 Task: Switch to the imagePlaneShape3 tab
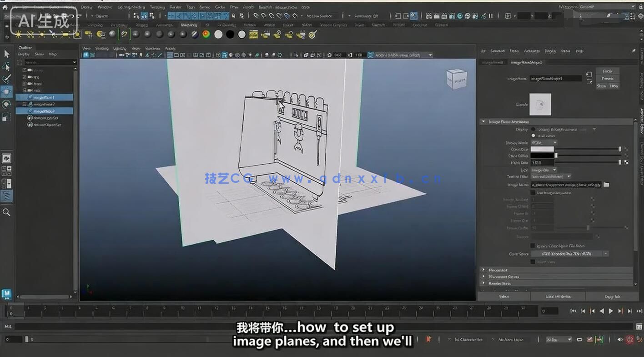tap(527, 62)
